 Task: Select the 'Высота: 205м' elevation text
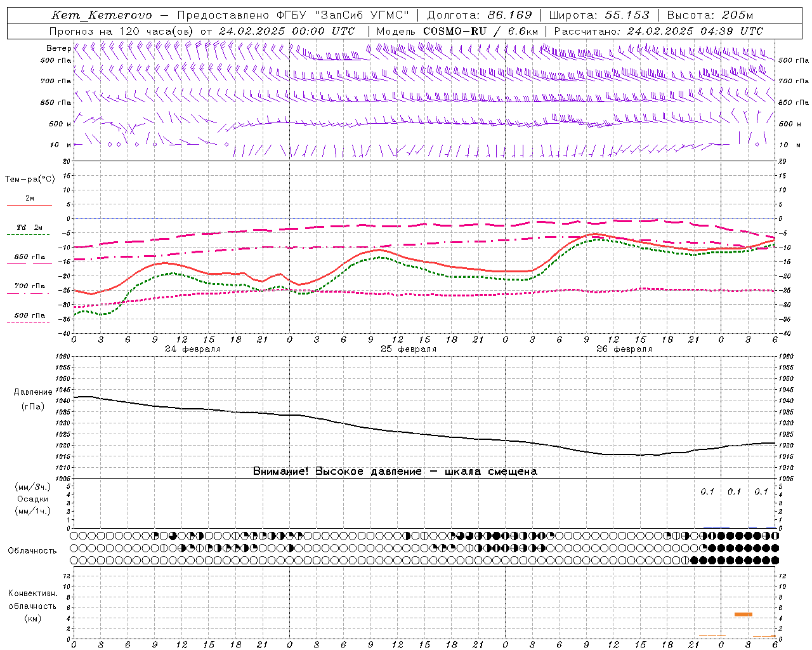click(x=710, y=15)
